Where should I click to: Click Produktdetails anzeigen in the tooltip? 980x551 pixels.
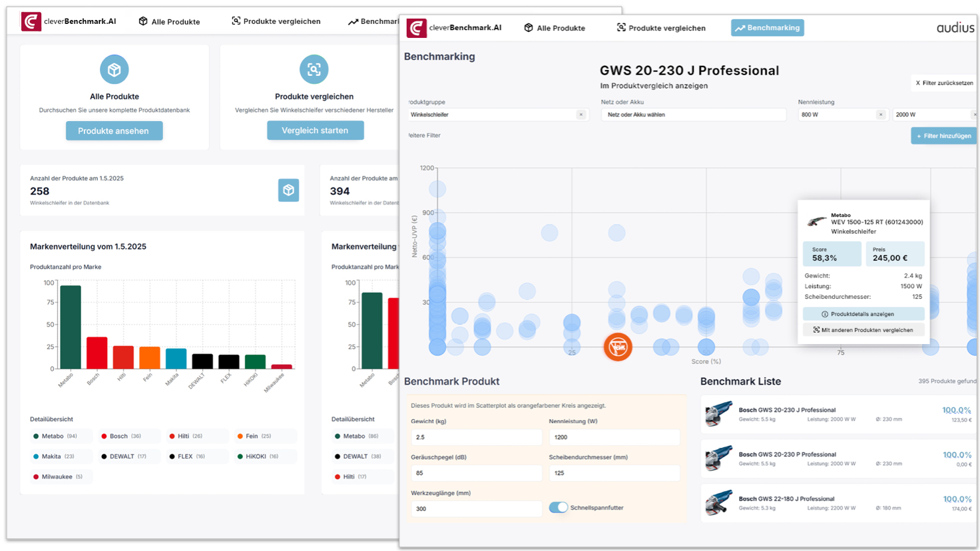[863, 314]
